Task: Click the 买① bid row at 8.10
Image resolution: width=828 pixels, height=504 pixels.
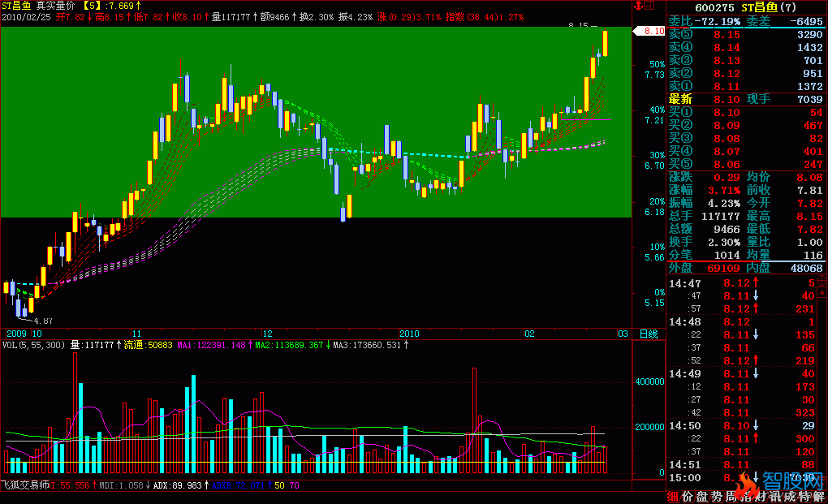Action: pos(746,113)
